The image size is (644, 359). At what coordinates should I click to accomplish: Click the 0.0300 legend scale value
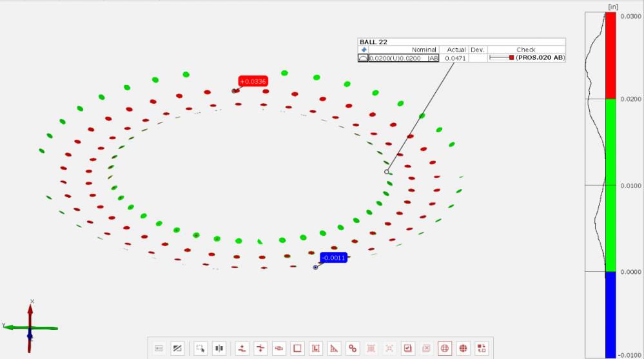pyautogui.click(x=630, y=16)
